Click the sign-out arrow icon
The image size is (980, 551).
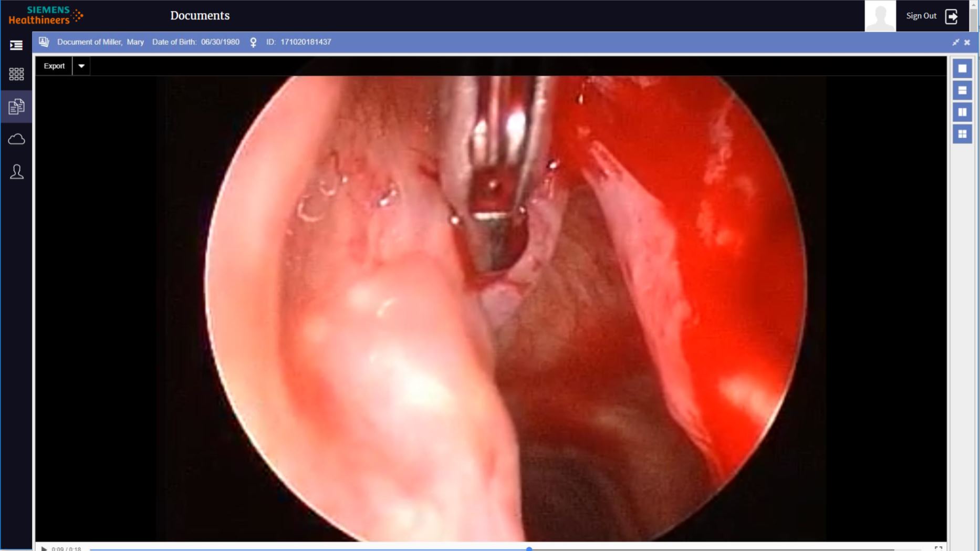coord(951,16)
